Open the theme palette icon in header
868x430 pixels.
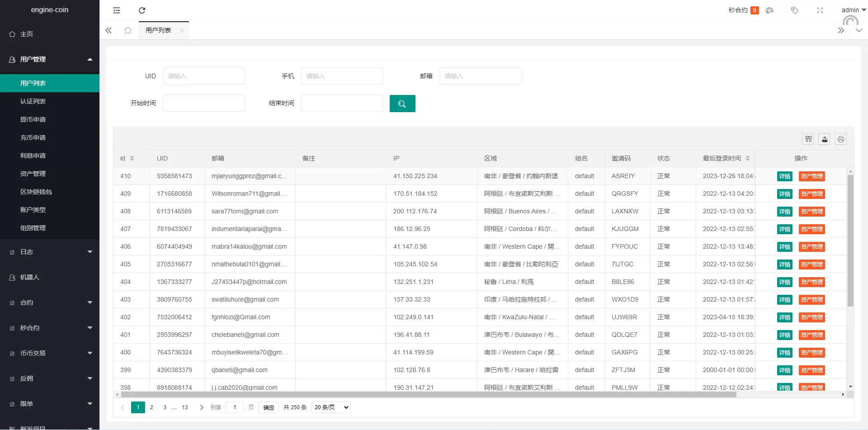(769, 10)
